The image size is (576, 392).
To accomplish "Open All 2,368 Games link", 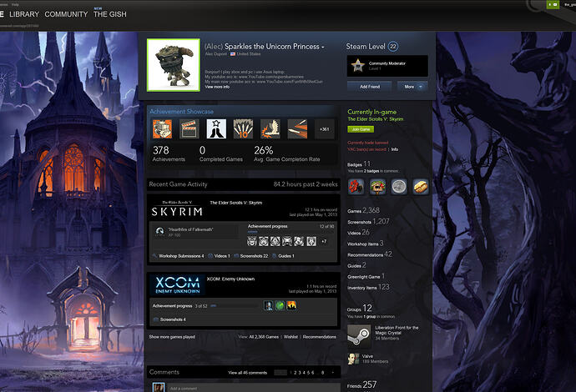I will pyautogui.click(x=264, y=337).
